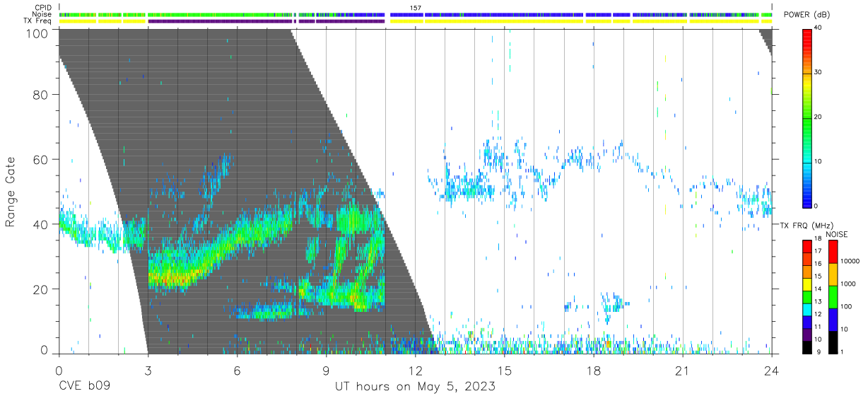Select the 80 range gate tick label
868x401 pixels.
pos(41,94)
